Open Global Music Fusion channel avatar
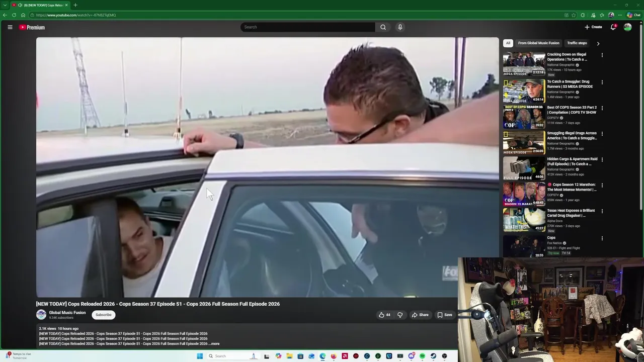 click(41, 315)
